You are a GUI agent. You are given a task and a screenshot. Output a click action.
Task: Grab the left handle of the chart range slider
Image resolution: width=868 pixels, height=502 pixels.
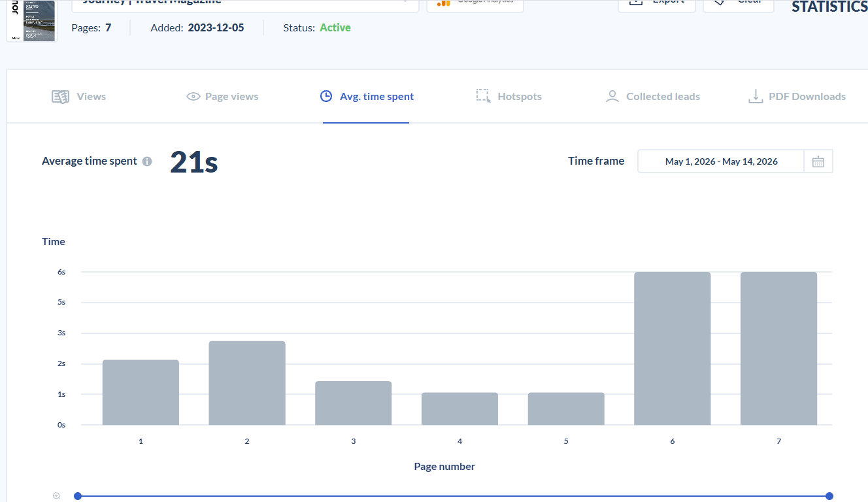point(78,496)
